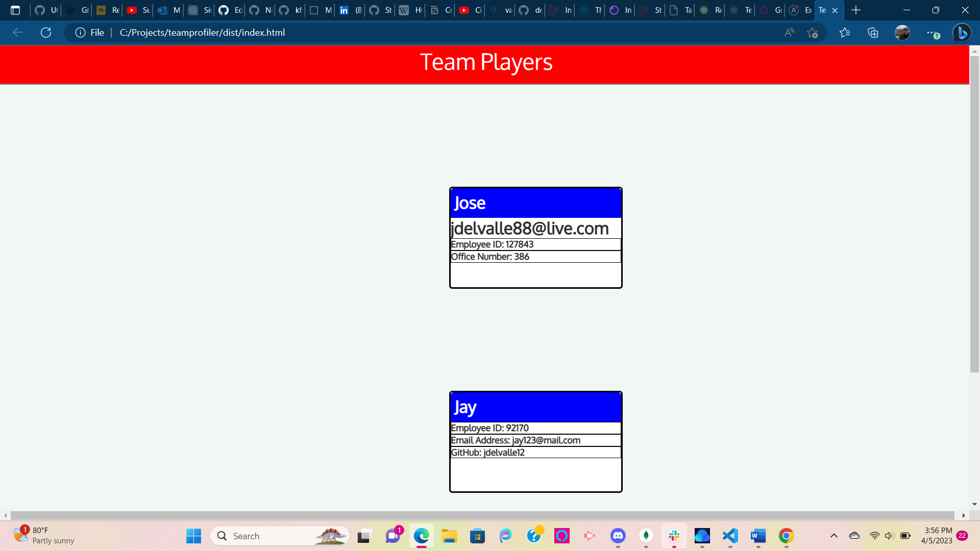
Task: Open the Bing sidebar icon in Edge
Action: pos(962,32)
